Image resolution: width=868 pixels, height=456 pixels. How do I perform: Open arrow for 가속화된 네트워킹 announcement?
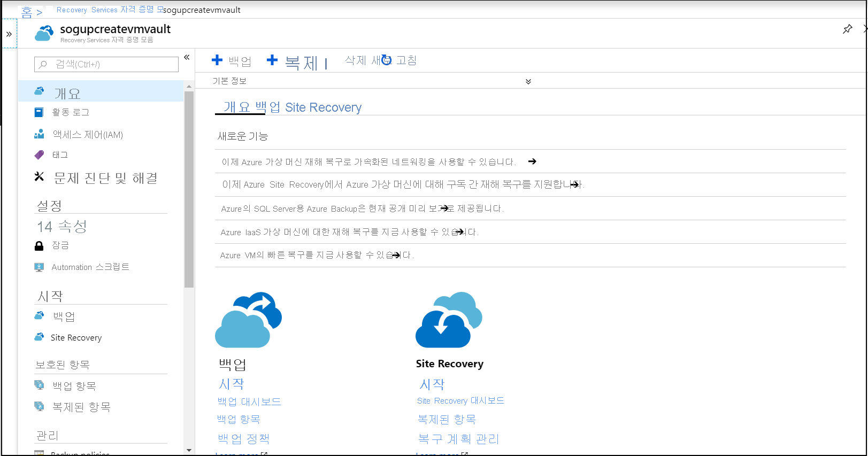click(532, 161)
